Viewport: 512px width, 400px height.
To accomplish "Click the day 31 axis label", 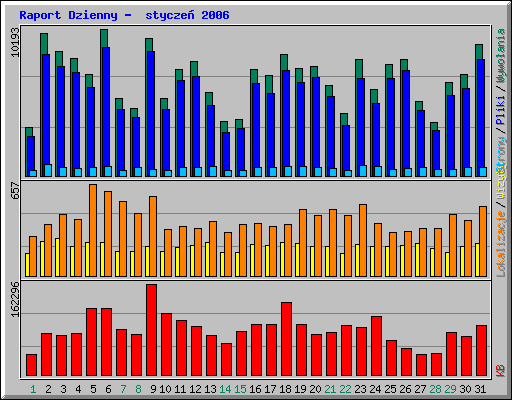I will 480,389.
